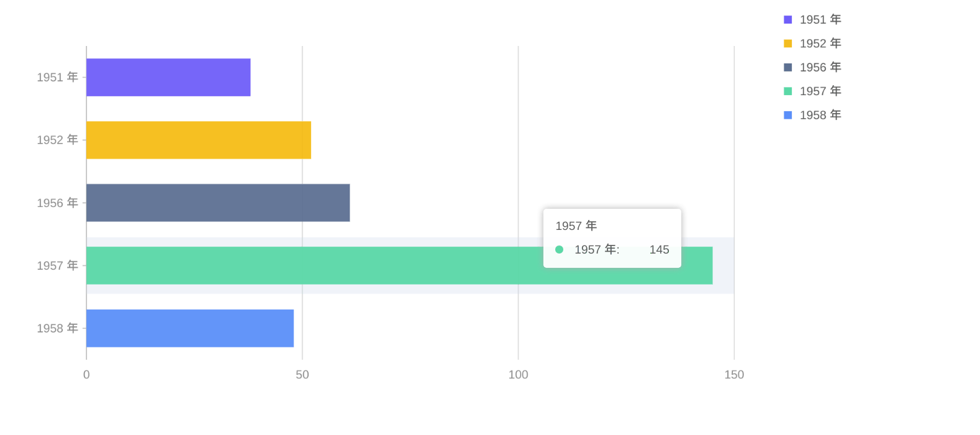Click the long green 1957 年 bar
Image resolution: width=980 pixels, height=435 pixels.
311,265
